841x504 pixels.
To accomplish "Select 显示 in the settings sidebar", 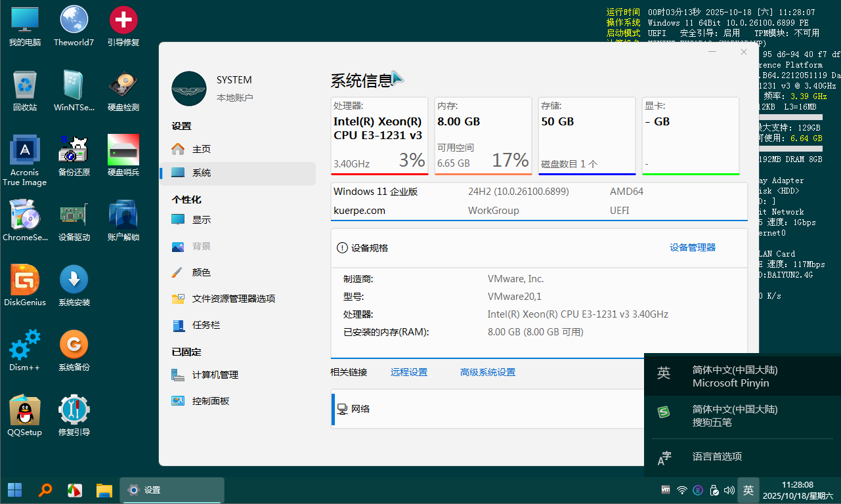I will 201,220.
